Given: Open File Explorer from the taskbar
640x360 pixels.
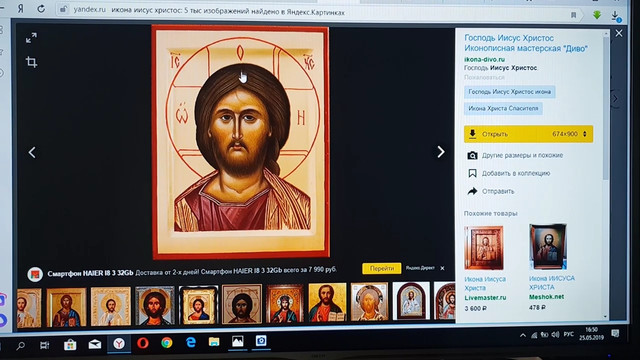Looking at the screenshot, I should click(x=214, y=342).
